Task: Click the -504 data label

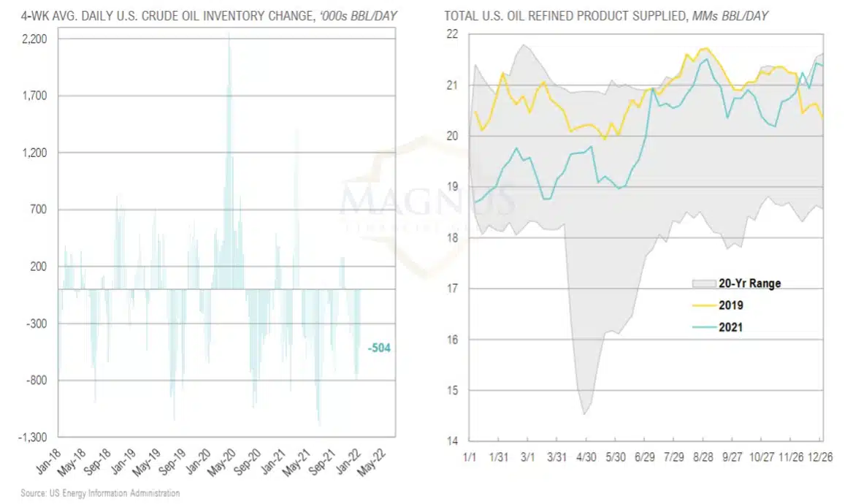Action: pyautogui.click(x=379, y=348)
